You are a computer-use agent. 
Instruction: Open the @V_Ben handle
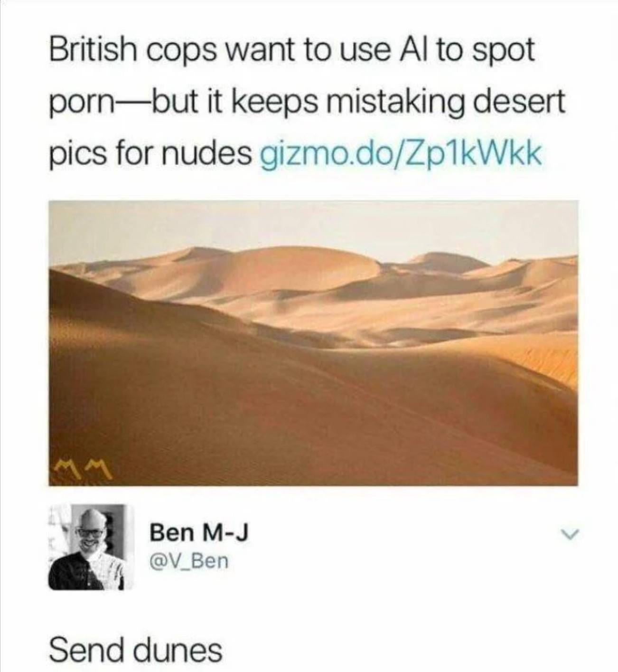pyautogui.click(x=189, y=561)
